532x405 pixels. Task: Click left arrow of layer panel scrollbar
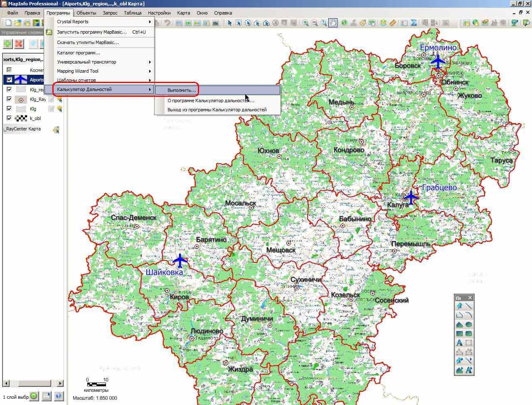[x=6, y=383]
